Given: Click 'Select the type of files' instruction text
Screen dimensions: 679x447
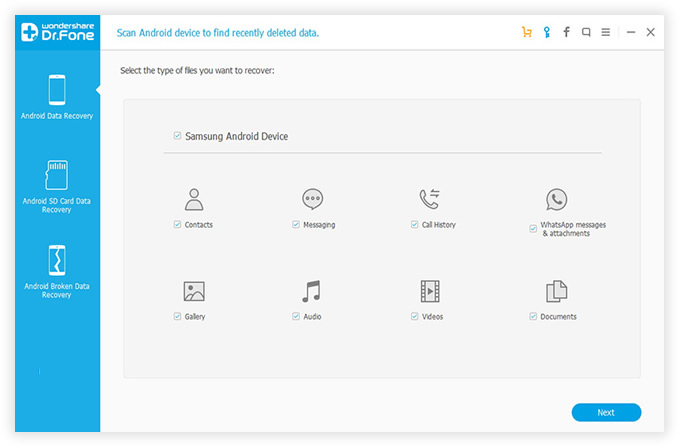Looking at the screenshot, I should tap(197, 71).
